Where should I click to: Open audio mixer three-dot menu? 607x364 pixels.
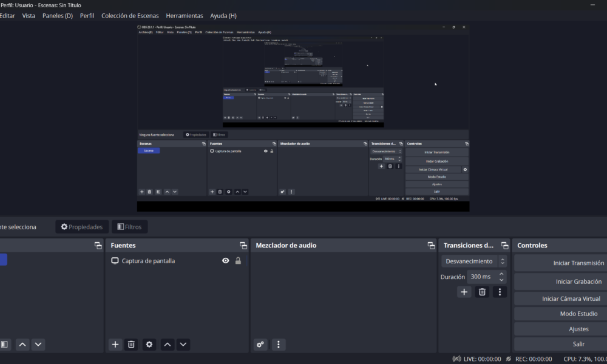[279, 344]
